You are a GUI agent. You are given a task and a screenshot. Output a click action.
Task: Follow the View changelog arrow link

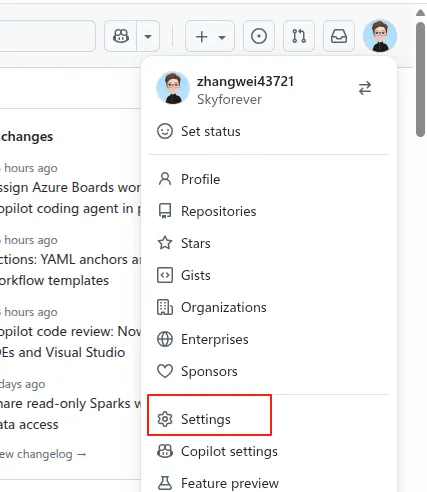pos(43,454)
